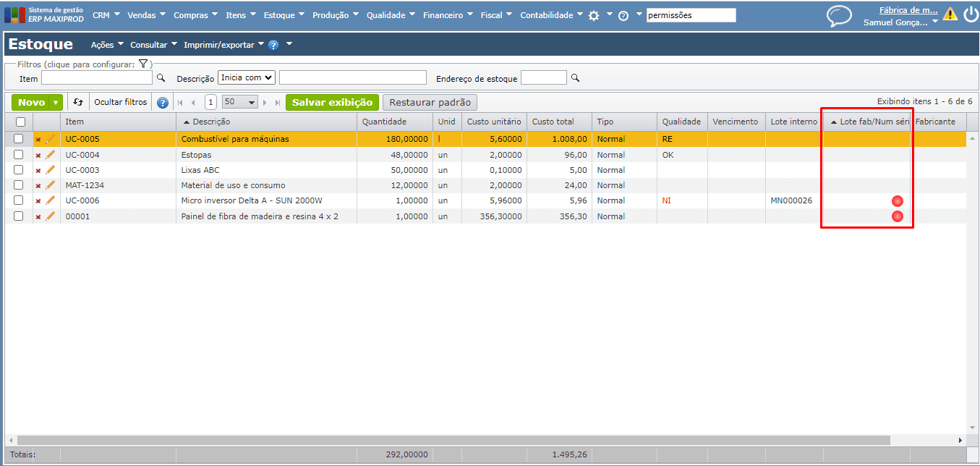Screen dimensions: 980x466
Task: Check the UC-0005 row checkbox
Action: 19,139
